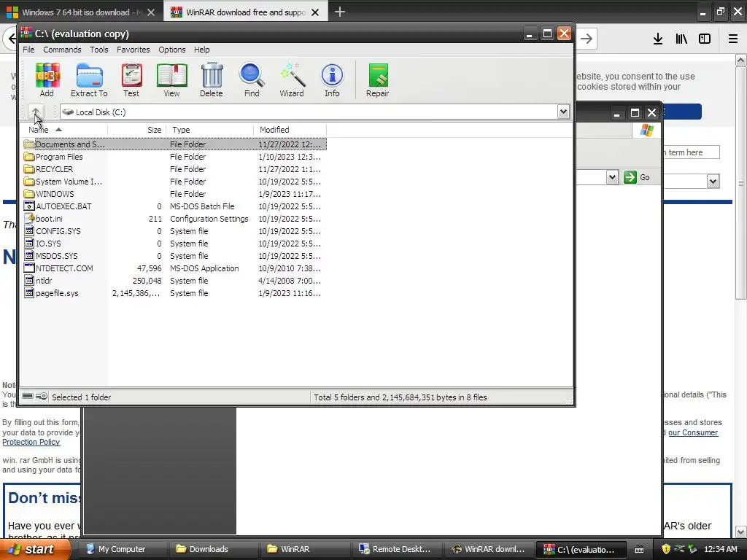Expand the Local Disk (C:) path dropdown
747x560 pixels.
(563, 112)
